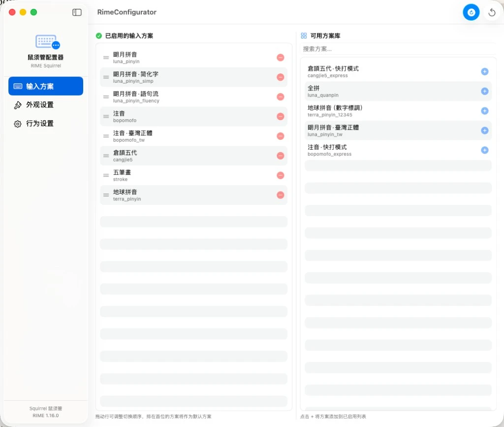The height and width of the screenshot is (427, 504).
Task: Select the 朙月拼音·語句流 row
Action: [x=193, y=97]
